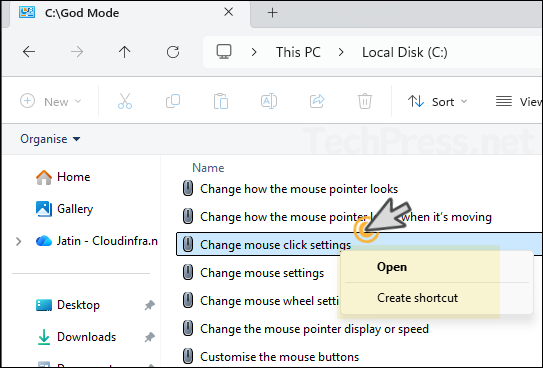Open the New dropdown menu

51,101
